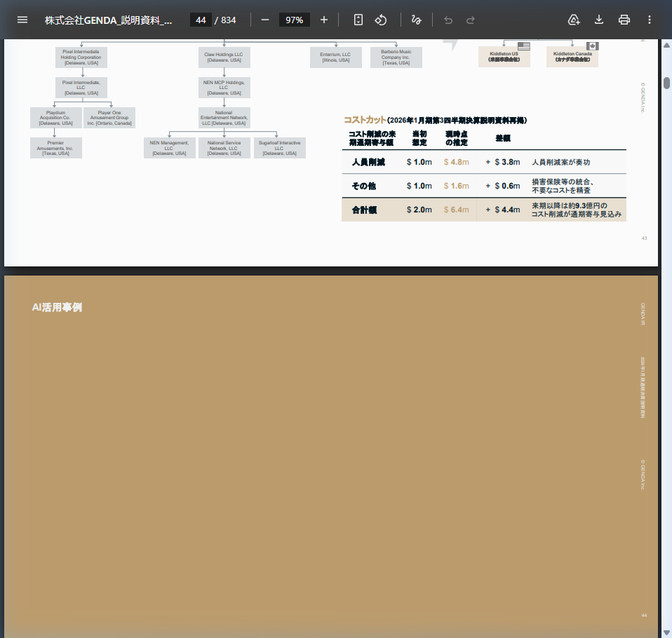The image size is (672, 638).
Task: Download the PDF file
Action: coord(599,20)
